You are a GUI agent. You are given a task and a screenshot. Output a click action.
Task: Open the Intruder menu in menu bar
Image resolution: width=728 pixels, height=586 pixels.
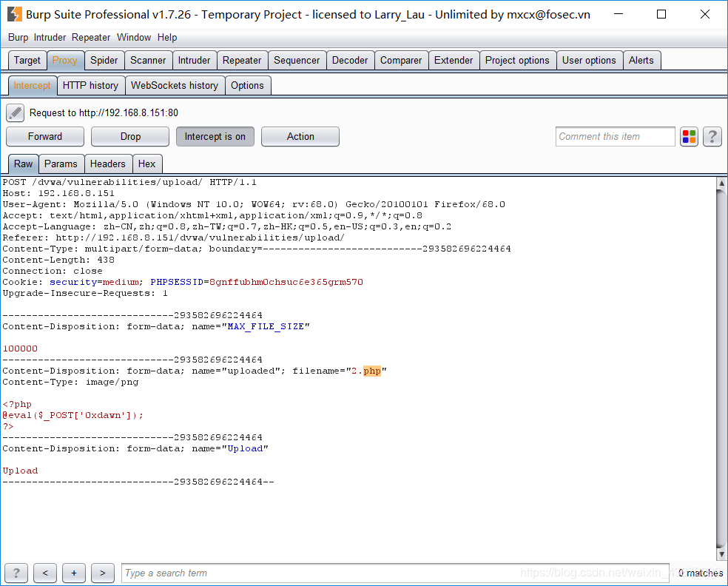(x=50, y=38)
